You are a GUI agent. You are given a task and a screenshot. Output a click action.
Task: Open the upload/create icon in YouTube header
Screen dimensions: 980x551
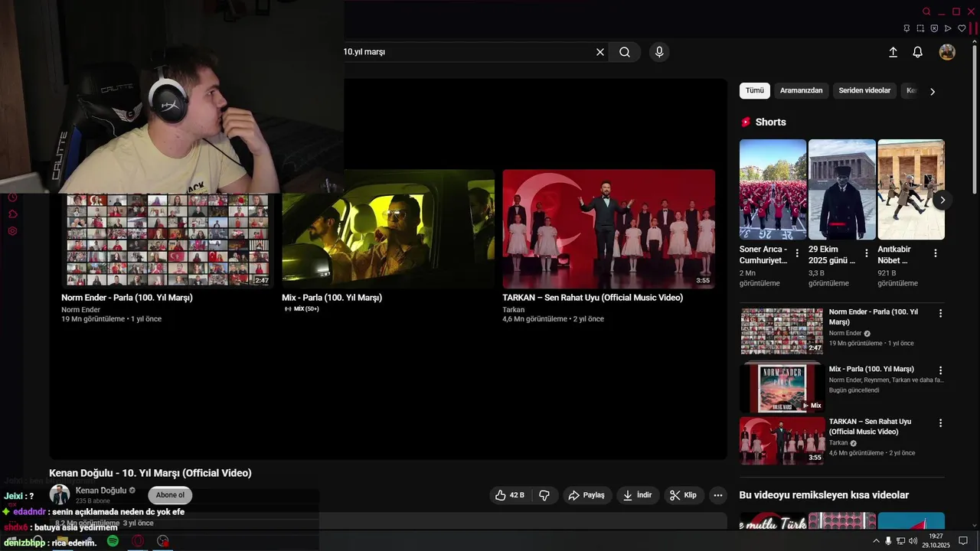[893, 52]
